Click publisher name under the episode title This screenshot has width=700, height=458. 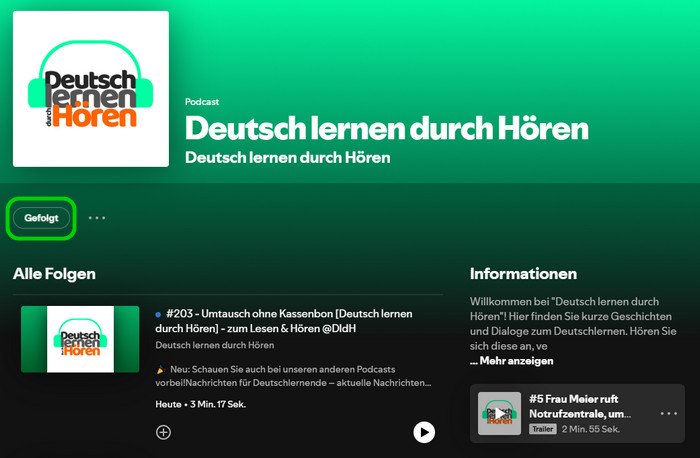tap(215, 345)
